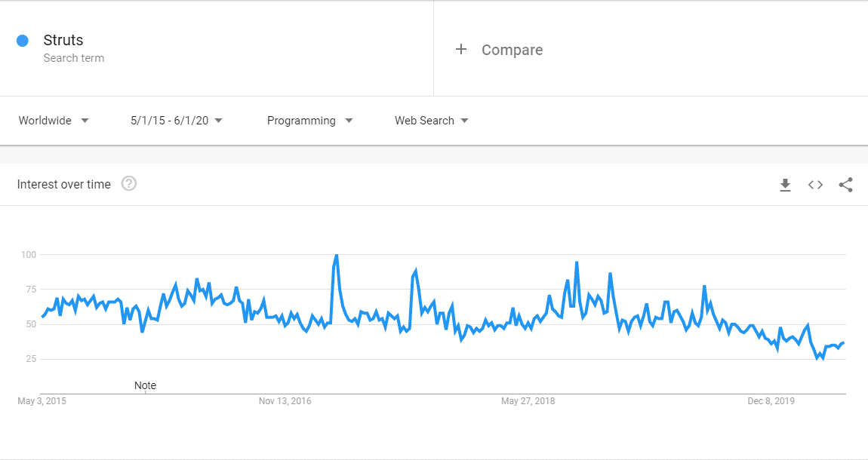This screenshot has width=868, height=460.
Task: Change the Web Search type
Action: [x=425, y=121]
